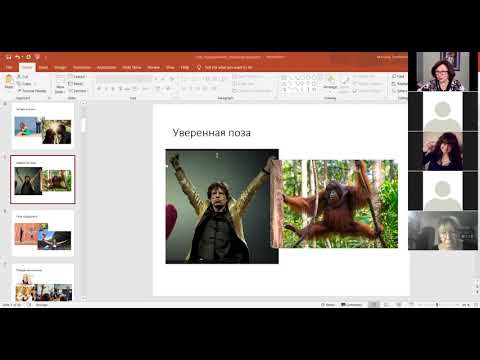
Task: Decrease the font size
Action: click(163, 79)
